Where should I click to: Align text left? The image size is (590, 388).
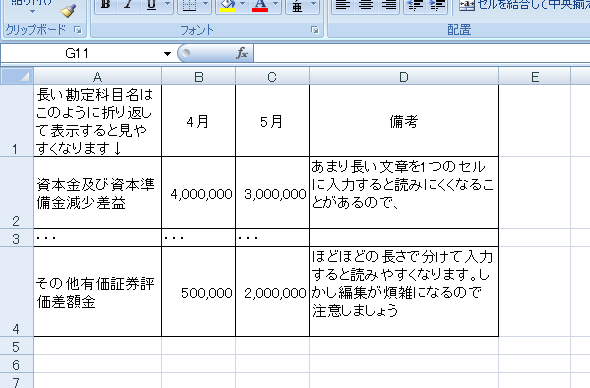tap(342, 5)
